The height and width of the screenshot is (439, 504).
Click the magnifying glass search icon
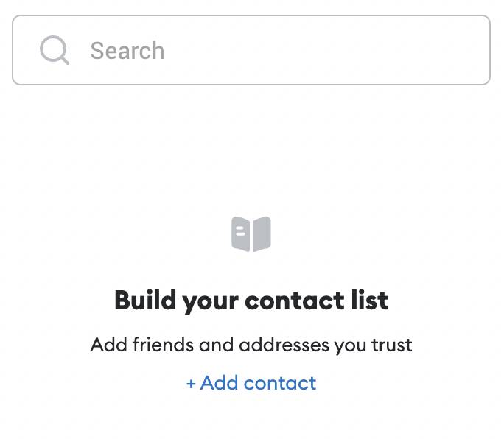[x=55, y=50]
